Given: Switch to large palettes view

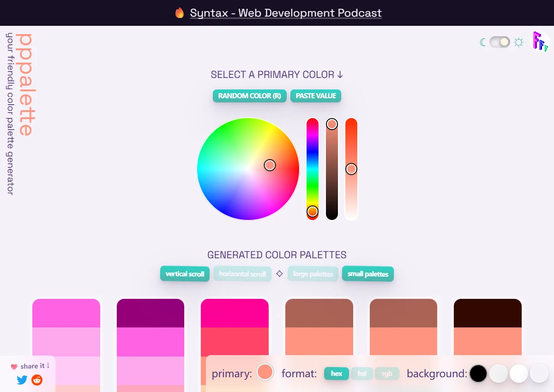Looking at the screenshot, I should [x=313, y=274].
